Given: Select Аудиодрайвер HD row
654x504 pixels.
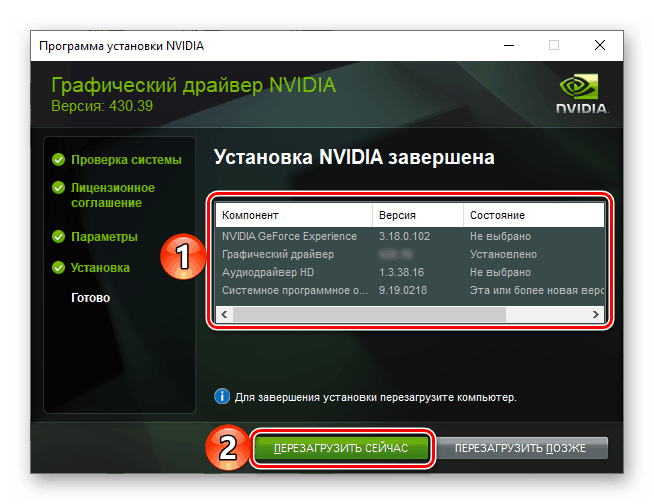Looking at the screenshot, I should [x=410, y=272].
